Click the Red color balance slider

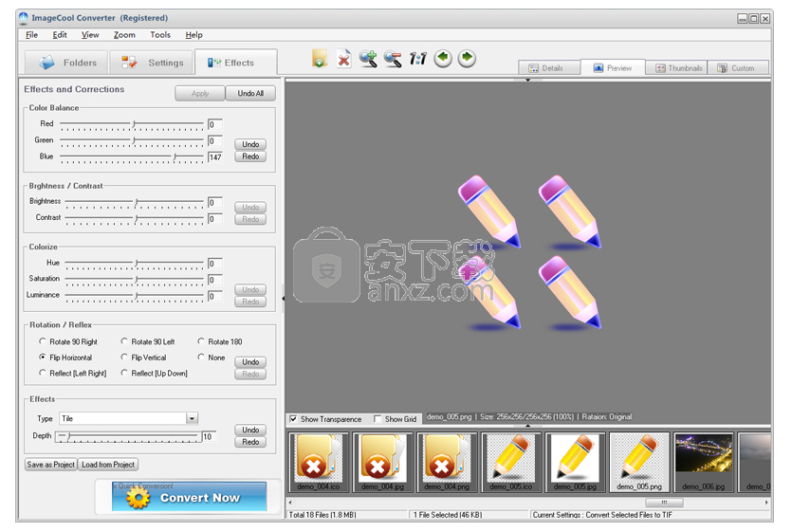131,124
